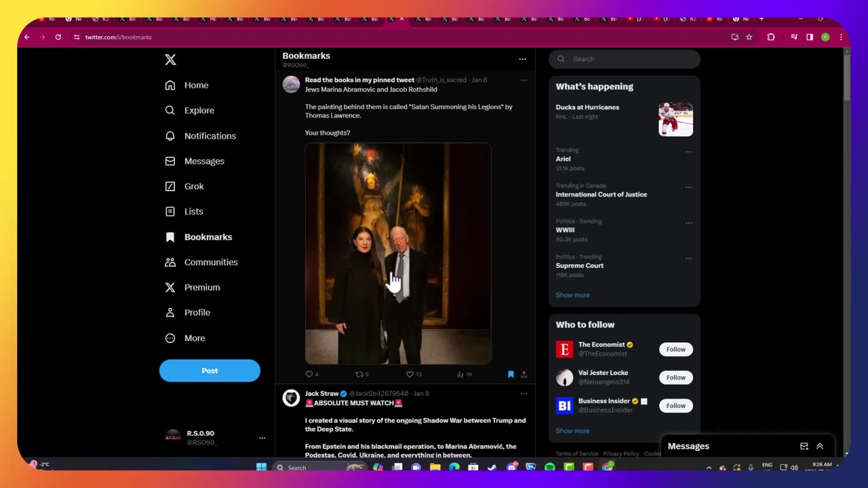Click Show more under Who to follow
Image resolution: width=868 pixels, height=488 pixels.
(572, 431)
